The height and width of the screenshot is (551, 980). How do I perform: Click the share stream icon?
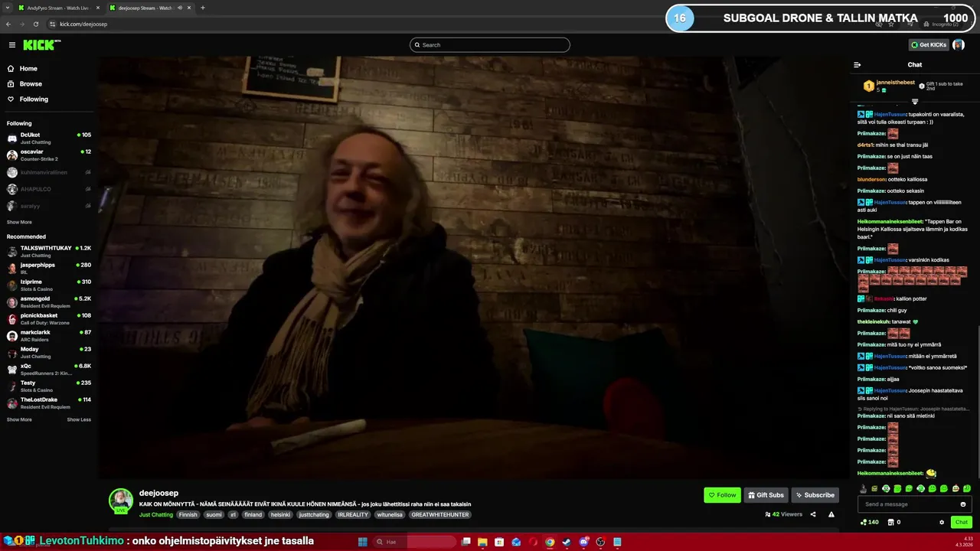click(x=813, y=514)
